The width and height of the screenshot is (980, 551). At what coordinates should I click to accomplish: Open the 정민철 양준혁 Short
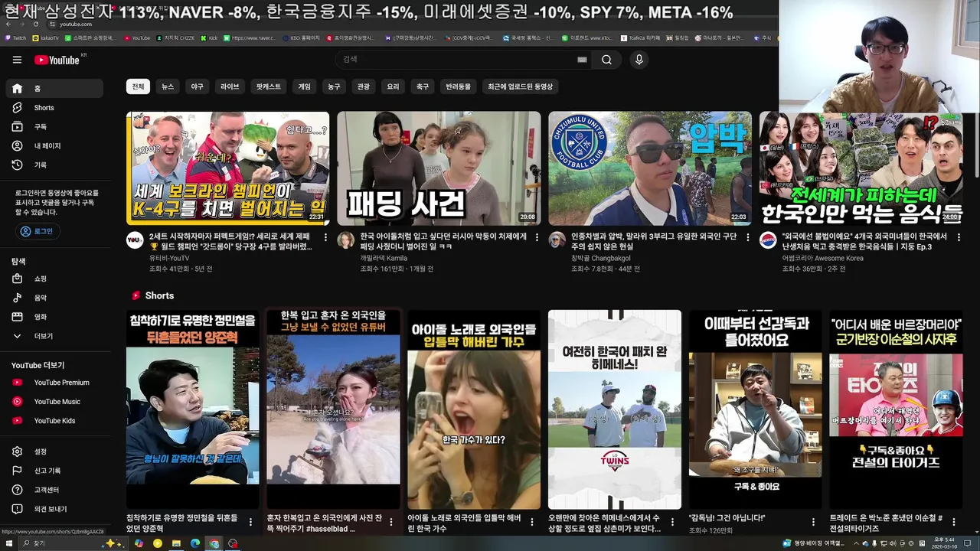click(192, 409)
